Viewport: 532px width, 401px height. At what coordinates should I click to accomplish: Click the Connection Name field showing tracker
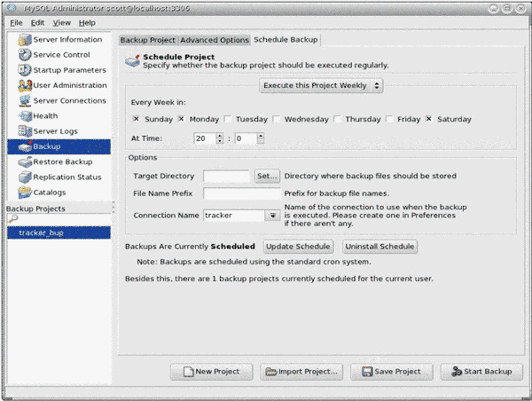pyautogui.click(x=234, y=216)
